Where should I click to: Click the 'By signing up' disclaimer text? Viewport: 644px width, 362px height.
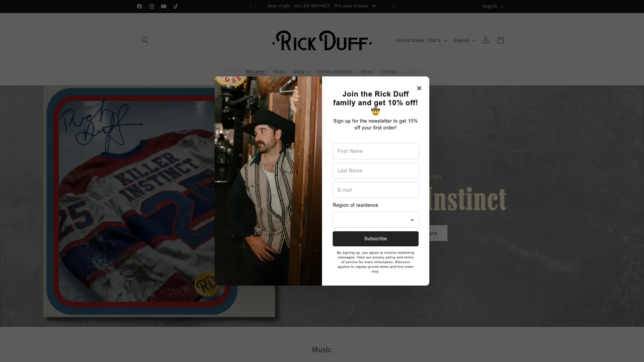pos(375,262)
